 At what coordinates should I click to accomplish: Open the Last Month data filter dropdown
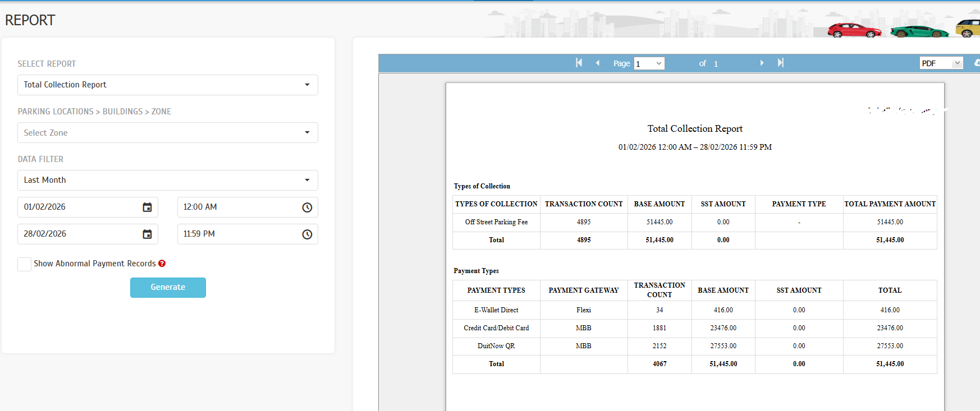pos(167,180)
